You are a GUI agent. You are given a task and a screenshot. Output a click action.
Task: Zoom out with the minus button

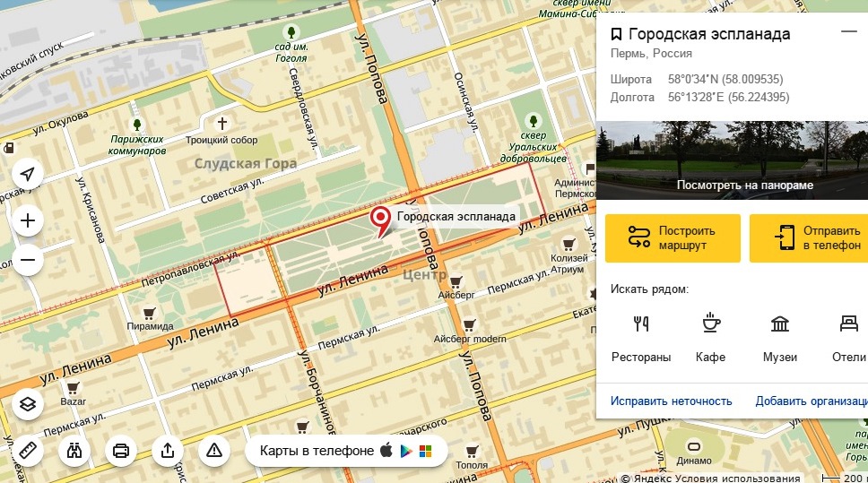28,260
